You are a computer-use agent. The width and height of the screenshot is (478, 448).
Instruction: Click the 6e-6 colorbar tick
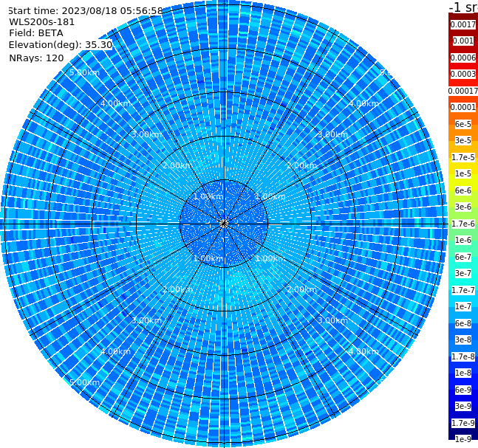(463, 190)
